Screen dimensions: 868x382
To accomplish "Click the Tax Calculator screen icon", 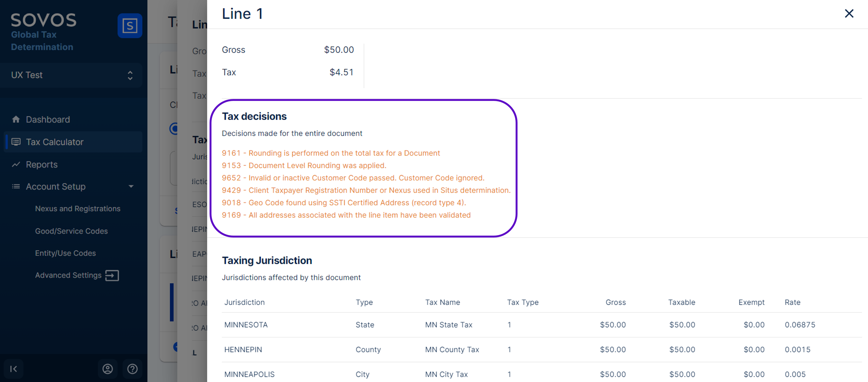I will 16,142.
